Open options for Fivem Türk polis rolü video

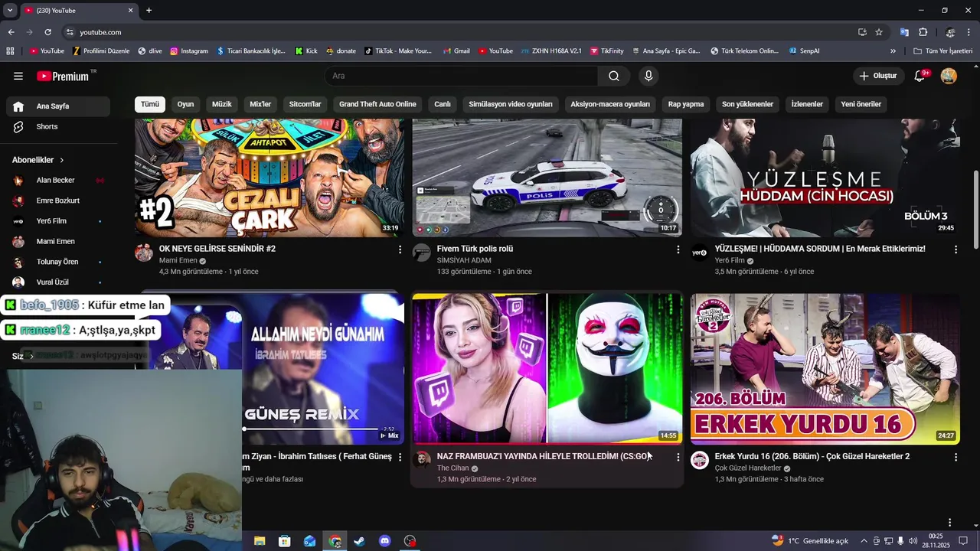[x=678, y=249]
